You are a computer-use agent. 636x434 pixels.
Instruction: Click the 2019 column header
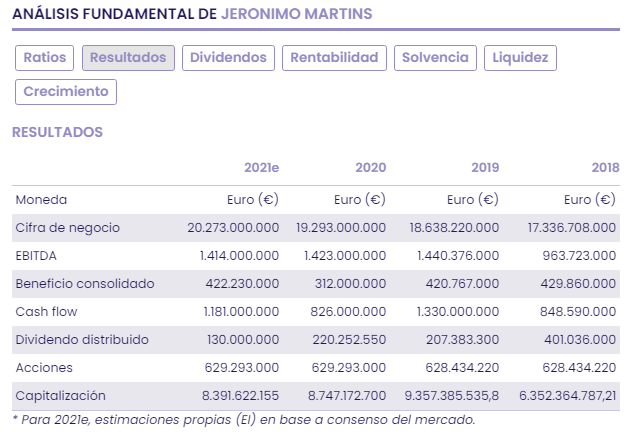[x=485, y=167]
